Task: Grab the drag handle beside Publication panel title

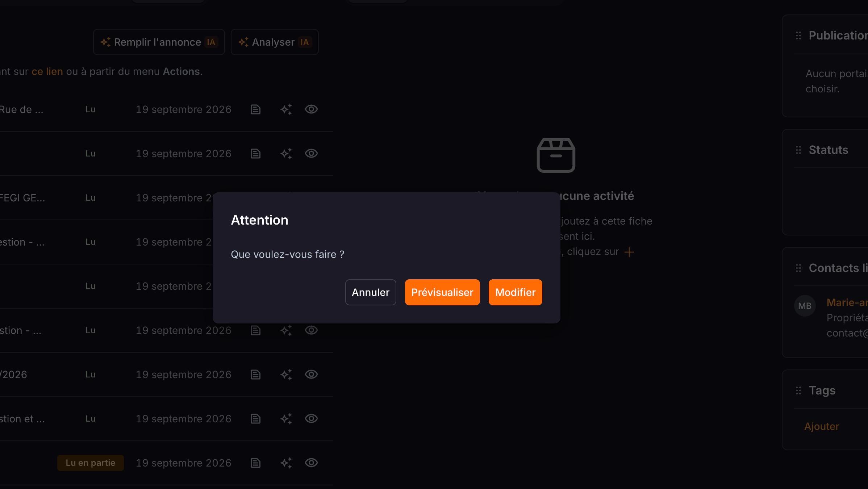Action: pos(798,35)
